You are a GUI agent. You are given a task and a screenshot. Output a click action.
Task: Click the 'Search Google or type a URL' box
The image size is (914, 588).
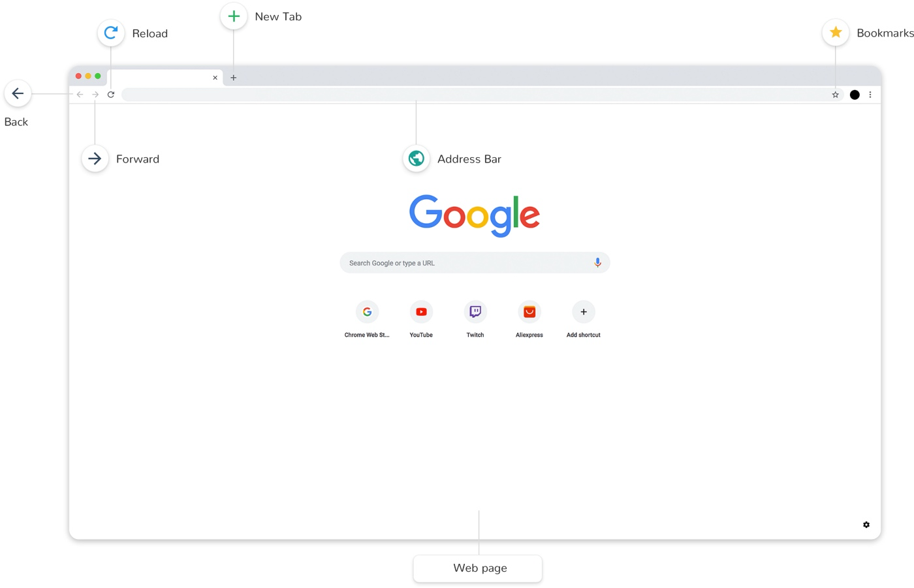(x=475, y=263)
